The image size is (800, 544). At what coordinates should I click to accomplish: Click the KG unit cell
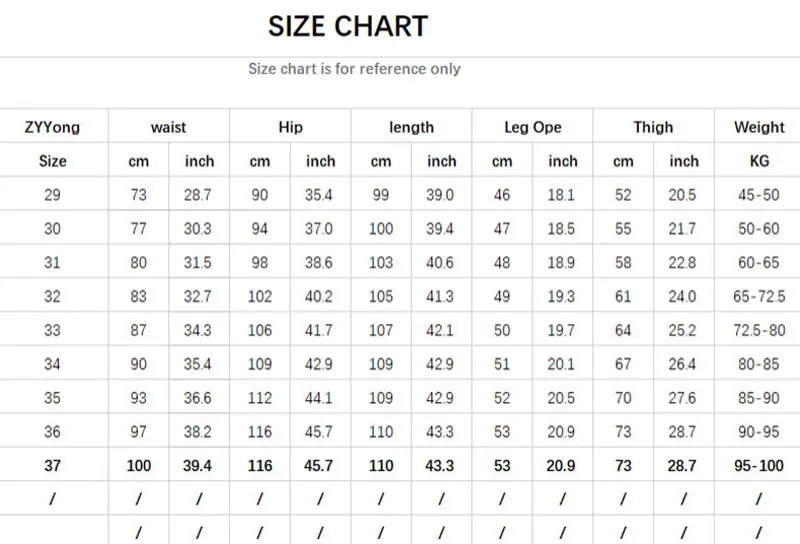[x=759, y=161]
